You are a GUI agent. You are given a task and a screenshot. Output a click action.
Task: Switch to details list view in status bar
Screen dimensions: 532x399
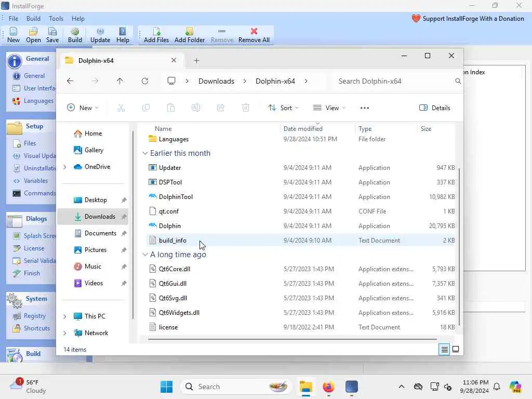point(444,349)
